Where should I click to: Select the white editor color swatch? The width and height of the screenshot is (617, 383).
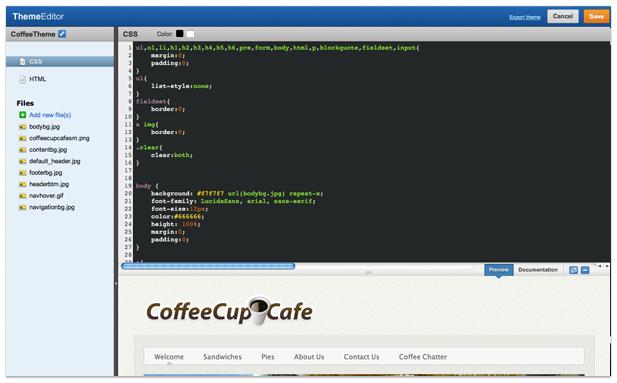[x=190, y=34]
